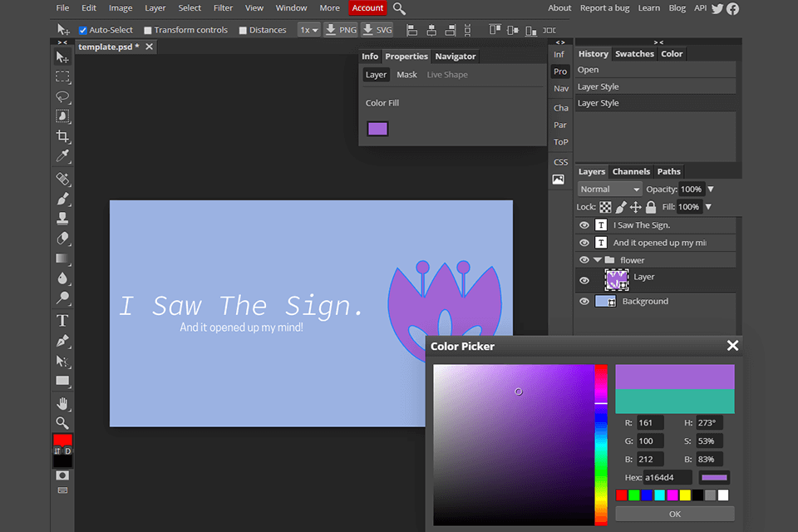
Task: Select the Zoom tool
Action: [62, 423]
